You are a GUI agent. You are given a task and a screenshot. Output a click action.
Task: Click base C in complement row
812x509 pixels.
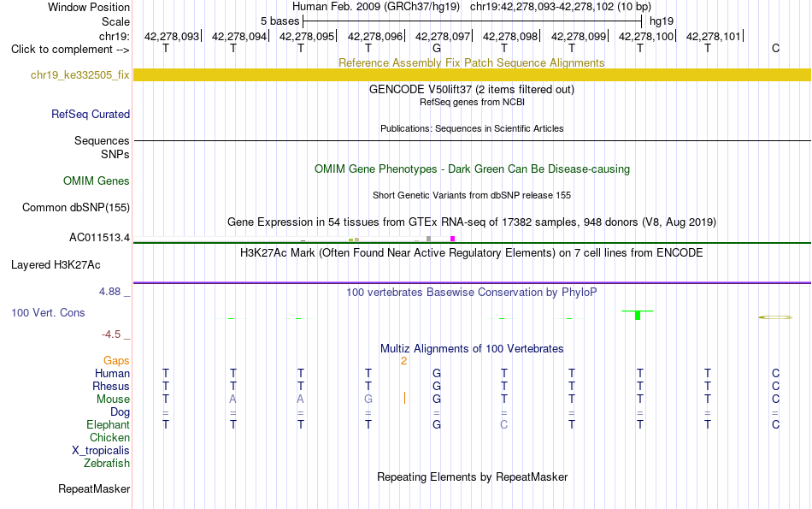(x=775, y=48)
